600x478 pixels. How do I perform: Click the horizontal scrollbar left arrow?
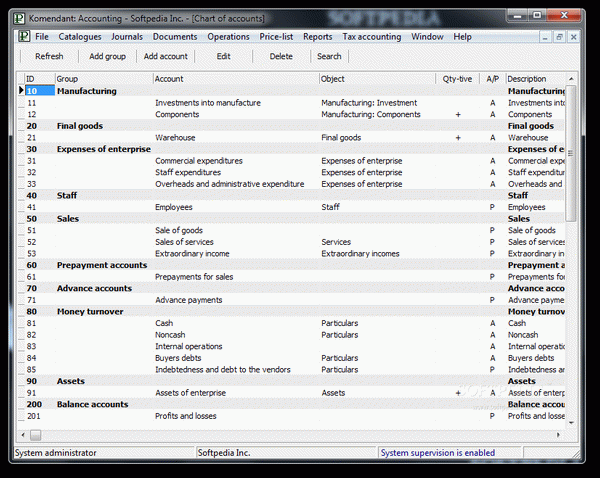click(x=23, y=435)
